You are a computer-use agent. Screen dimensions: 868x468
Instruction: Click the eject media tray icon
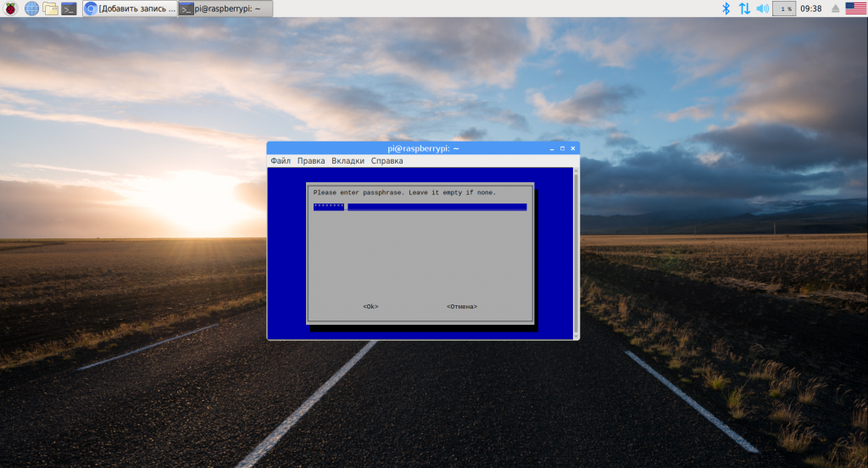point(835,8)
